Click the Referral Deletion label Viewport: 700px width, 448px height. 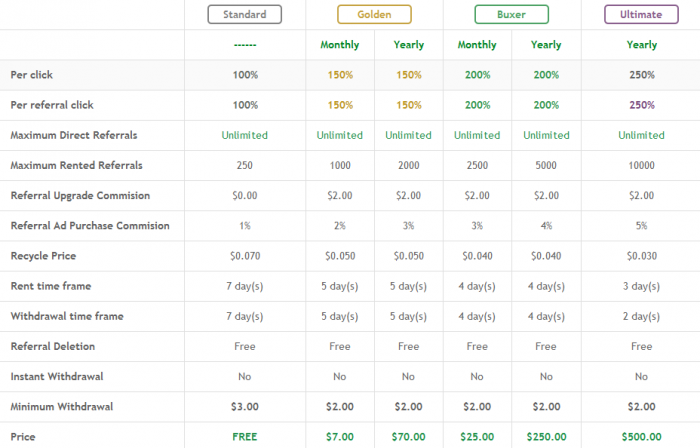(x=53, y=346)
